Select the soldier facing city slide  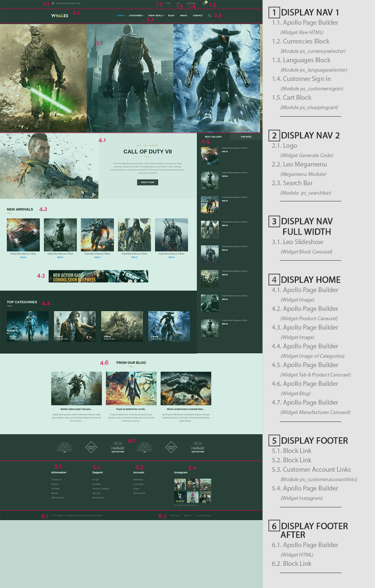click(130, 78)
